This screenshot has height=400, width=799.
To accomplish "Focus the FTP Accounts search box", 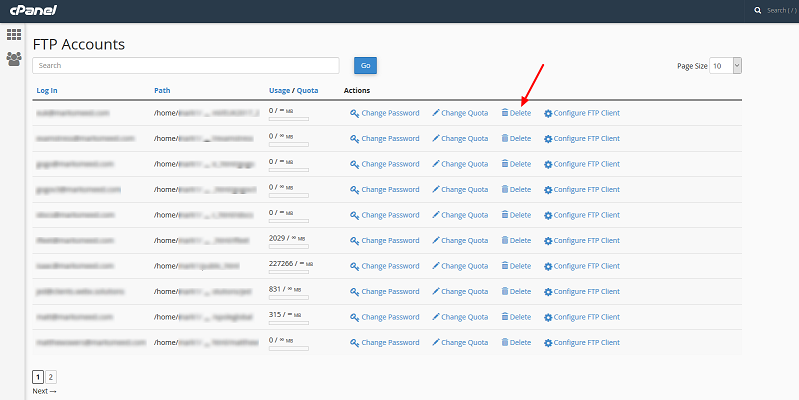I will 186,65.
